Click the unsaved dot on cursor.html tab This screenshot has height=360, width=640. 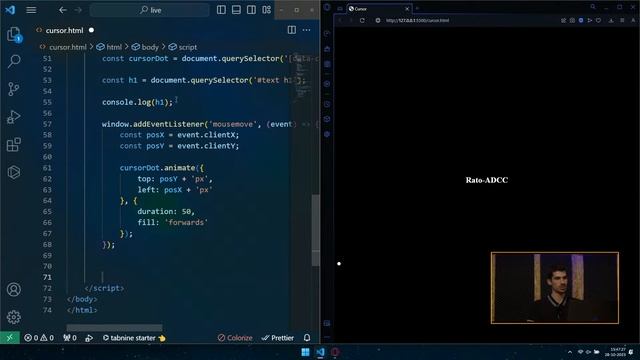[91, 30]
